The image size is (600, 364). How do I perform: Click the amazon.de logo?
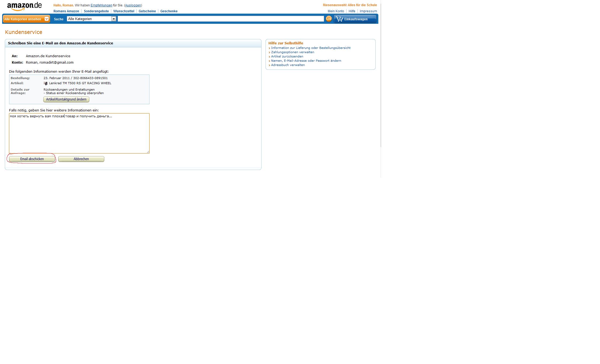click(24, 6)
